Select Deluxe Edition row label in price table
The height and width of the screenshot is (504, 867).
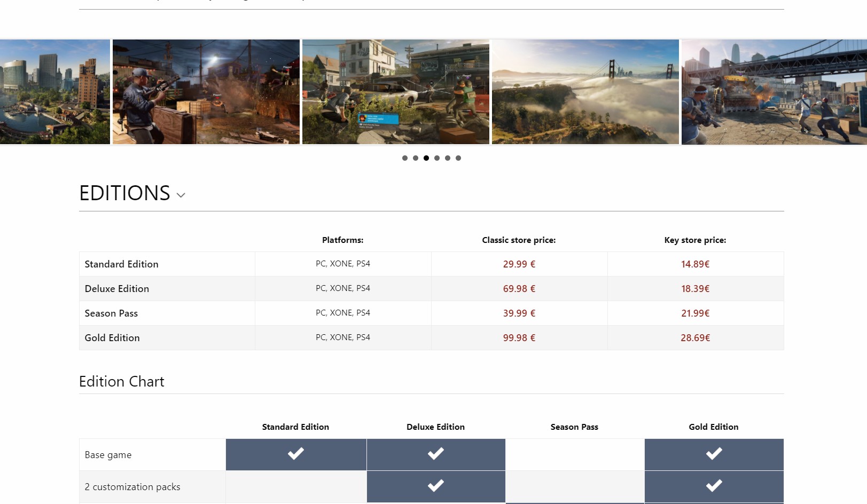tap(117, 289)
